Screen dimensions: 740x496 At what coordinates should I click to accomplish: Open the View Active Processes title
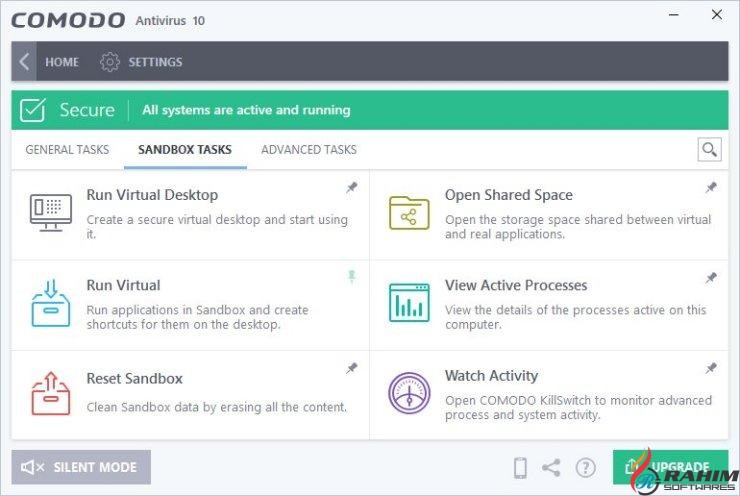516,285
